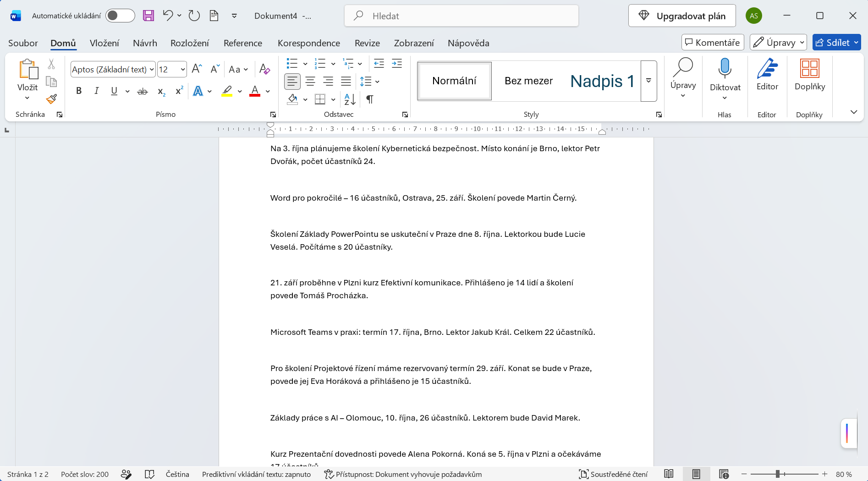Image resolution: width=868 pixels, height=481 pixels.
Task: Toggle strikethrough formatting
Action: (143, 91)
